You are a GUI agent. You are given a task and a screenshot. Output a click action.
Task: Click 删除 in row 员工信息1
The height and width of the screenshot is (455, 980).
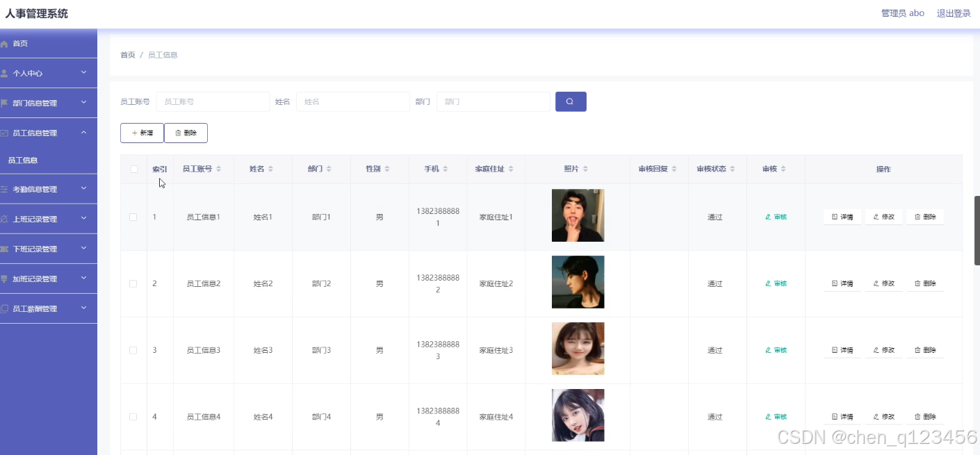[x=925, y=217]
